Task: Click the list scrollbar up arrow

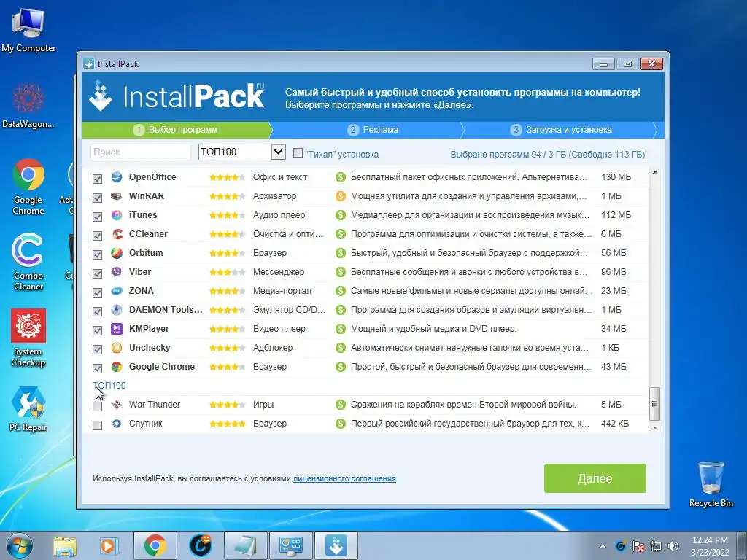Action: [x=655, y=172]
